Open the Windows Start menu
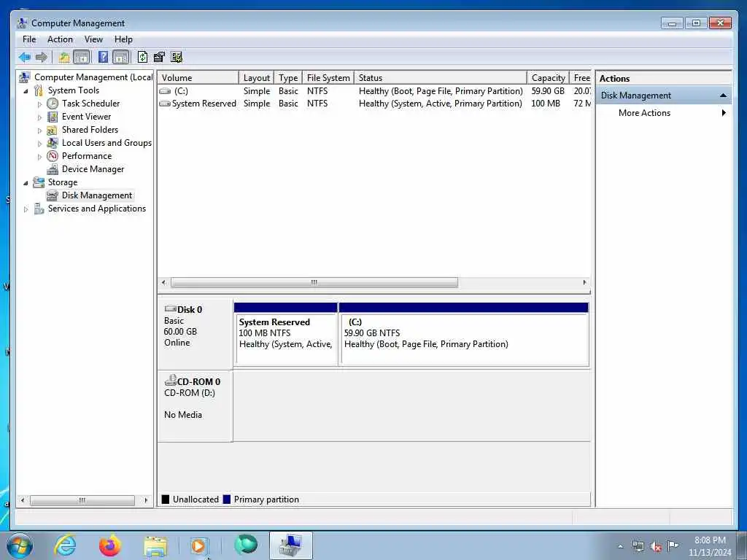 [x=20, y=545]
